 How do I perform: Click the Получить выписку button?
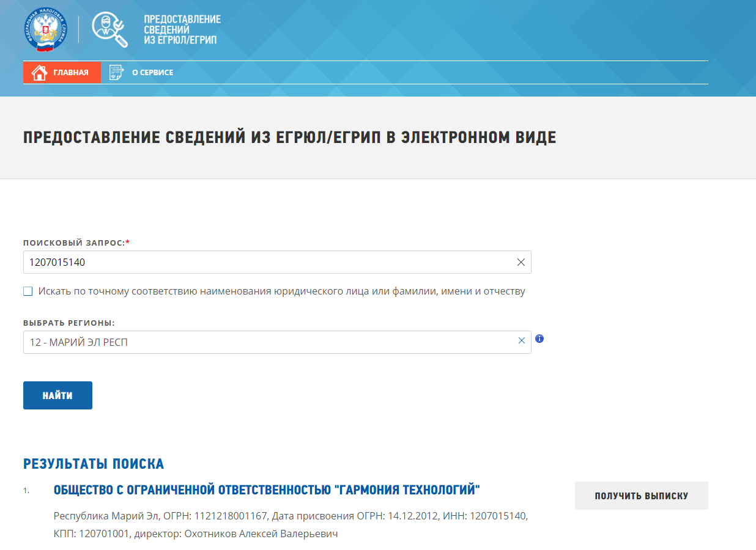pyautogui.click(x=642, y=496)
